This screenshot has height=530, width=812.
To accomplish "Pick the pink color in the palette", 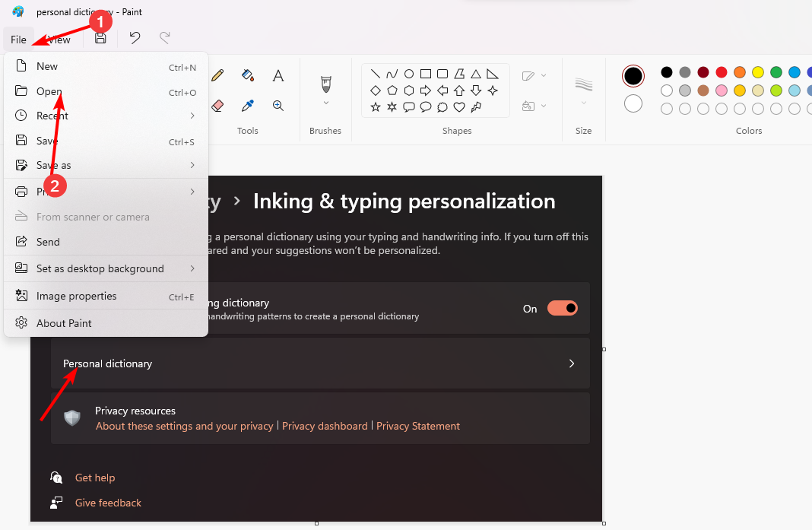I will coord(722,90).
